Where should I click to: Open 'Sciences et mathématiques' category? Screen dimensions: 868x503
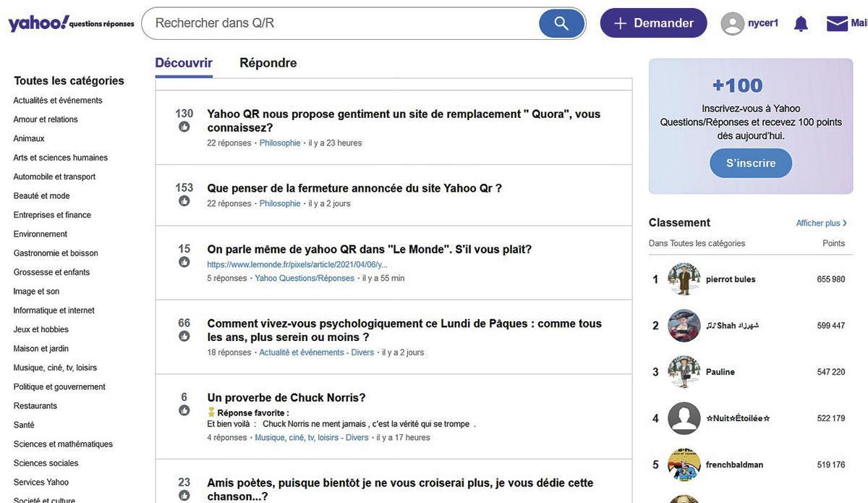(x=63, y=444)
